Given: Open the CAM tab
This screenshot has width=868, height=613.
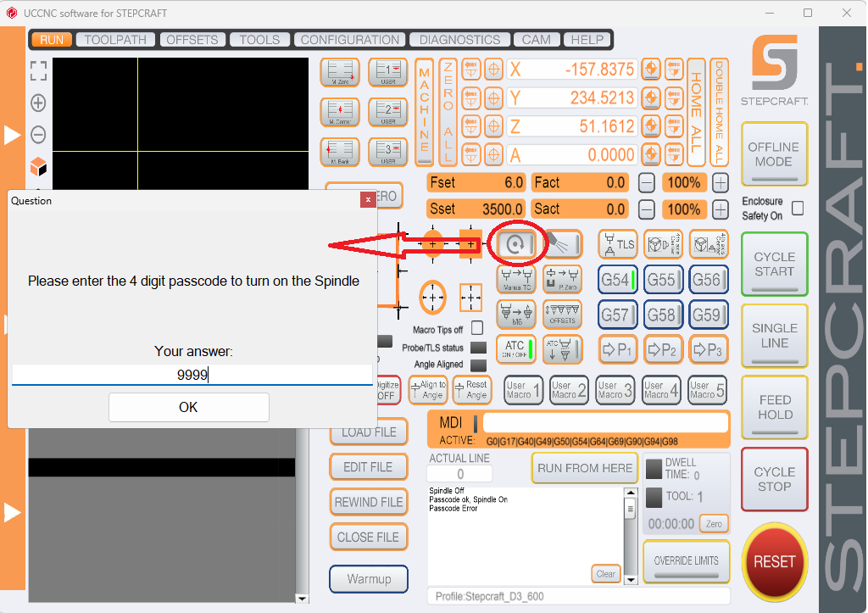Looking at the screenshot, I should click(x=536, y=40).
